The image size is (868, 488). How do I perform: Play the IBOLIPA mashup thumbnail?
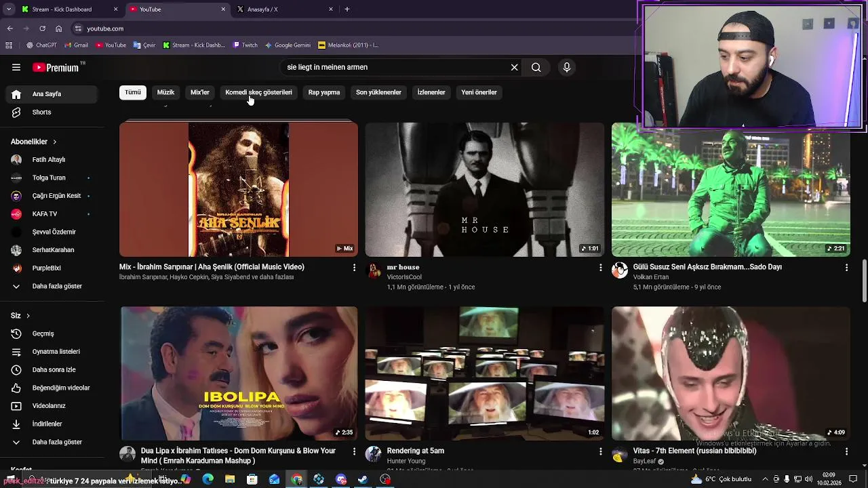click(239, 373)
